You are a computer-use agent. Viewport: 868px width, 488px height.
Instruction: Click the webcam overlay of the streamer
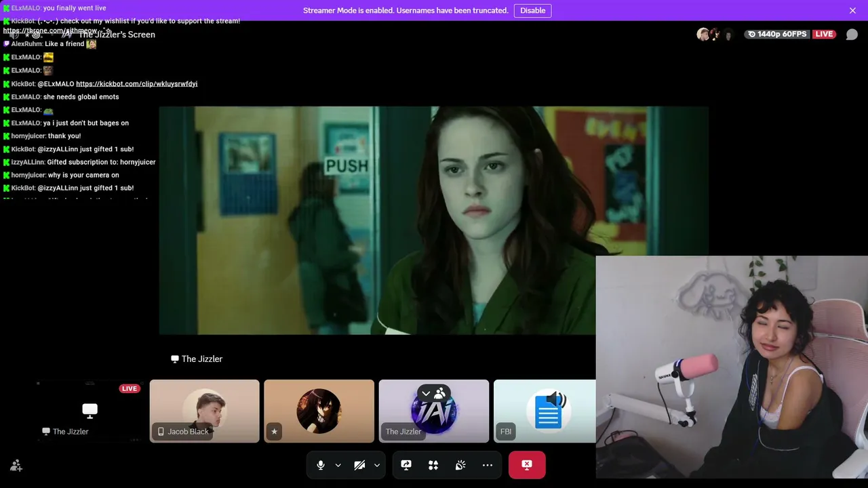tap(732, 367)
